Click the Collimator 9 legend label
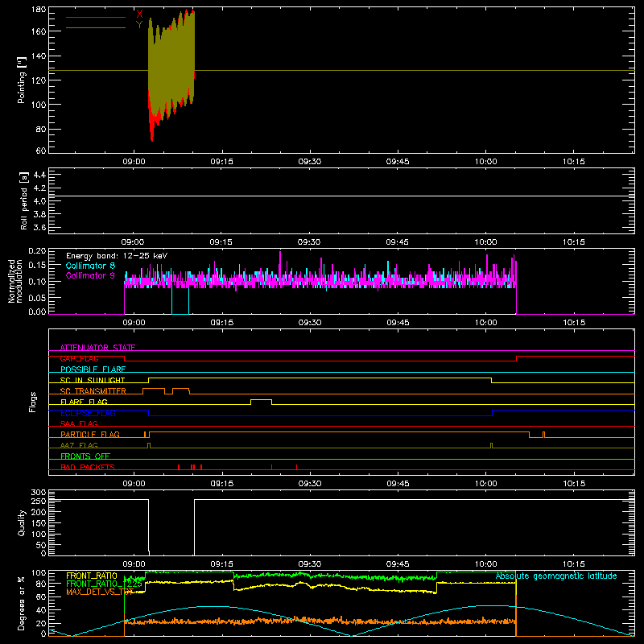This screenshot has width=644, height=644. 90,275
